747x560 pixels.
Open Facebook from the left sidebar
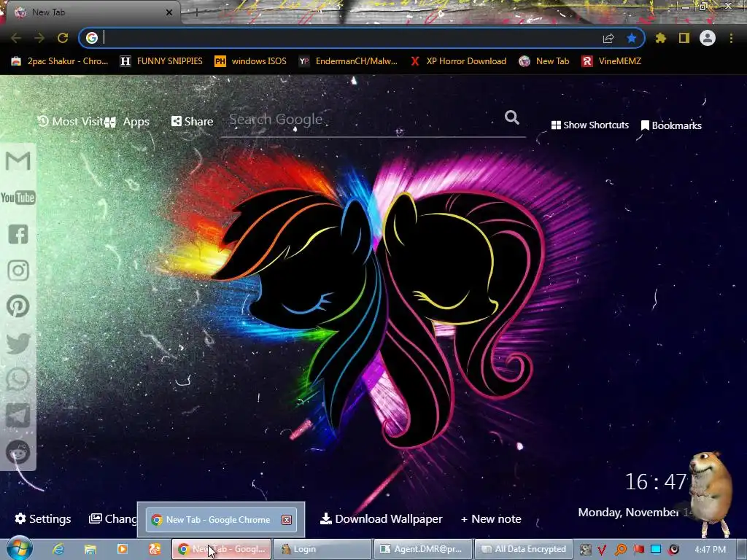[18, 234]
